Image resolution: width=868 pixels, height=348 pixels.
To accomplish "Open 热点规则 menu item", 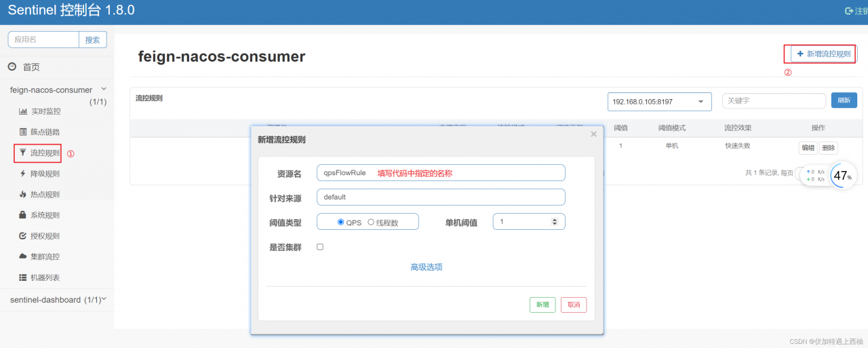I will (45, 195).
